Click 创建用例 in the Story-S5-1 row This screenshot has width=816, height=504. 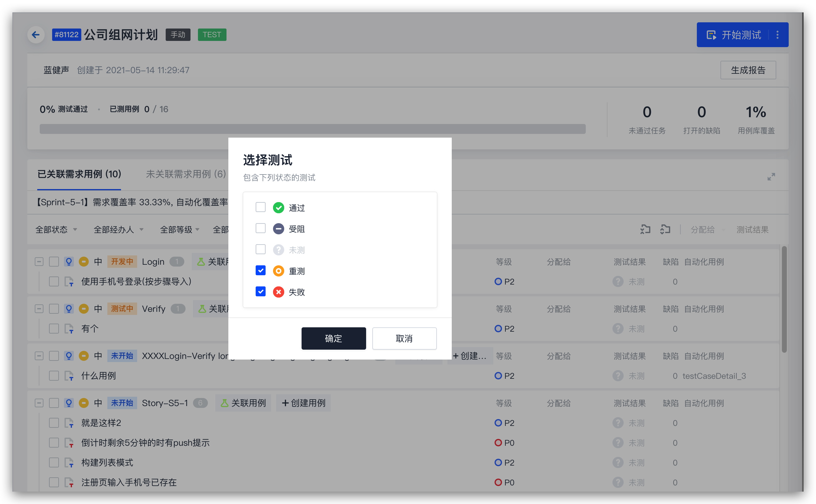(303, 403)
